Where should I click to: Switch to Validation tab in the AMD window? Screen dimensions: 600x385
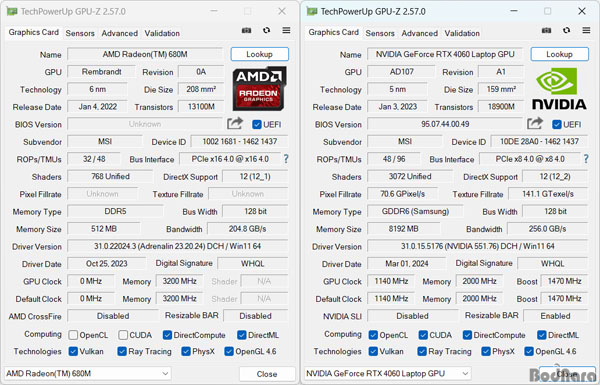coord(162,33)
